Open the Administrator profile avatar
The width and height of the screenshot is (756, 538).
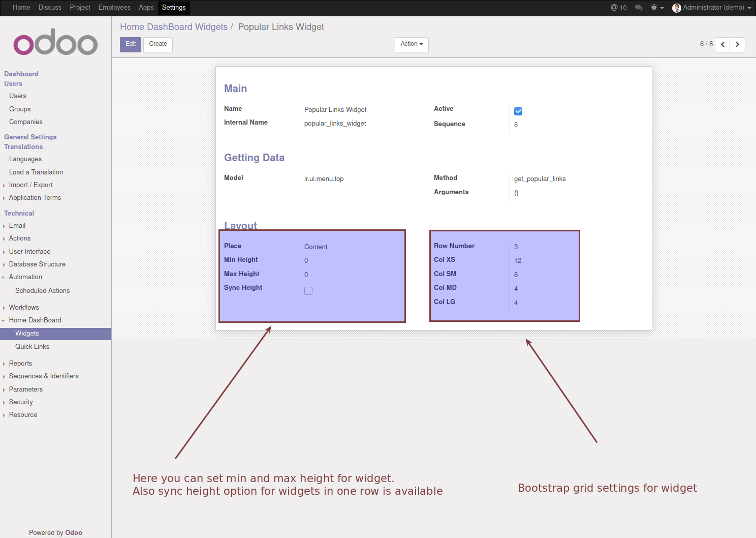click(677, 8)
